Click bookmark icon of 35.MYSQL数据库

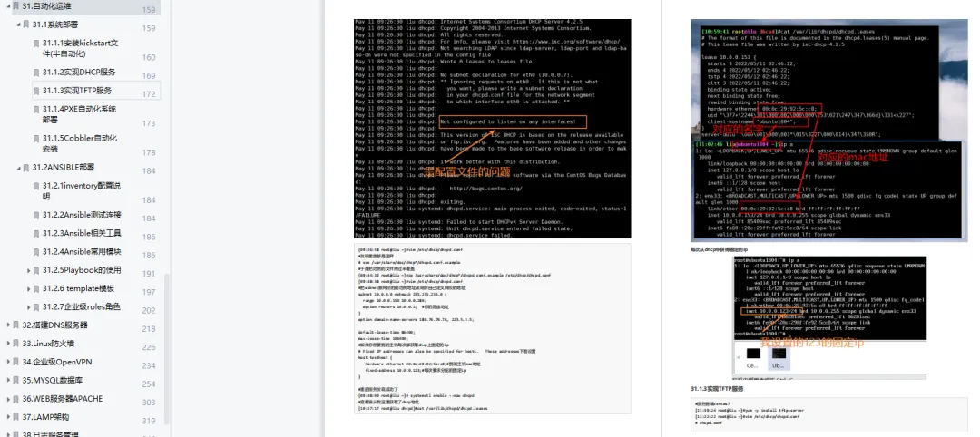(15, 380)
